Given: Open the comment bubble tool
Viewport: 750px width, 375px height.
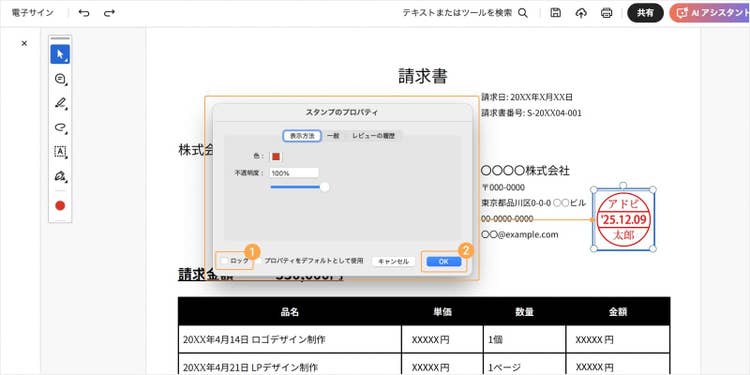Looking at the screenshot, I should tap(60, 79).
